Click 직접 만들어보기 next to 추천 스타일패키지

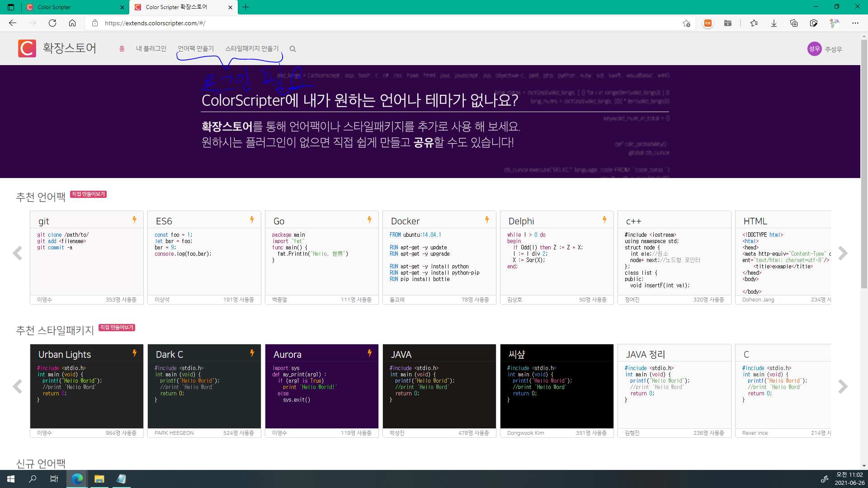(x=117, y=327)
